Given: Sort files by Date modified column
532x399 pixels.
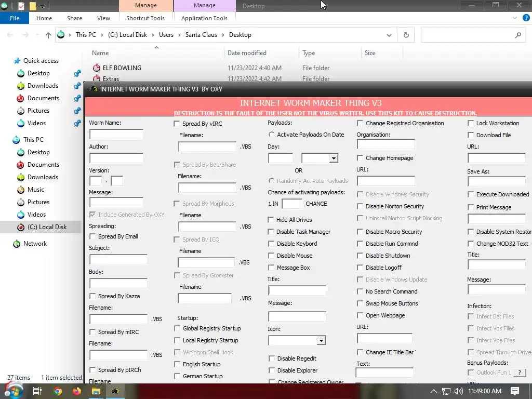Looking at the screenshot, I should point(247,53).
